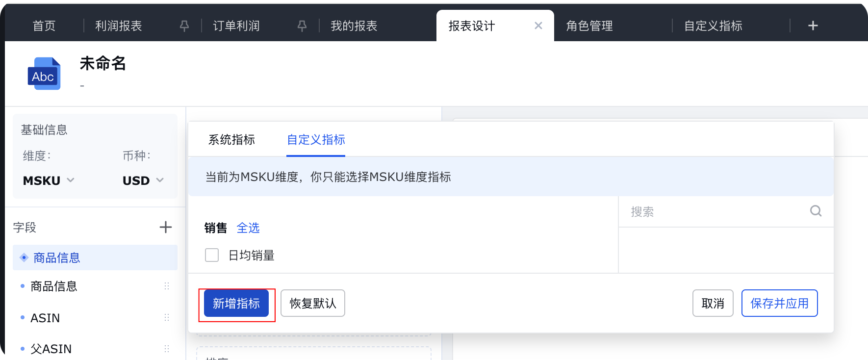
Task: Select the highlighted 商品信息 group item
Action: [95, 257]
